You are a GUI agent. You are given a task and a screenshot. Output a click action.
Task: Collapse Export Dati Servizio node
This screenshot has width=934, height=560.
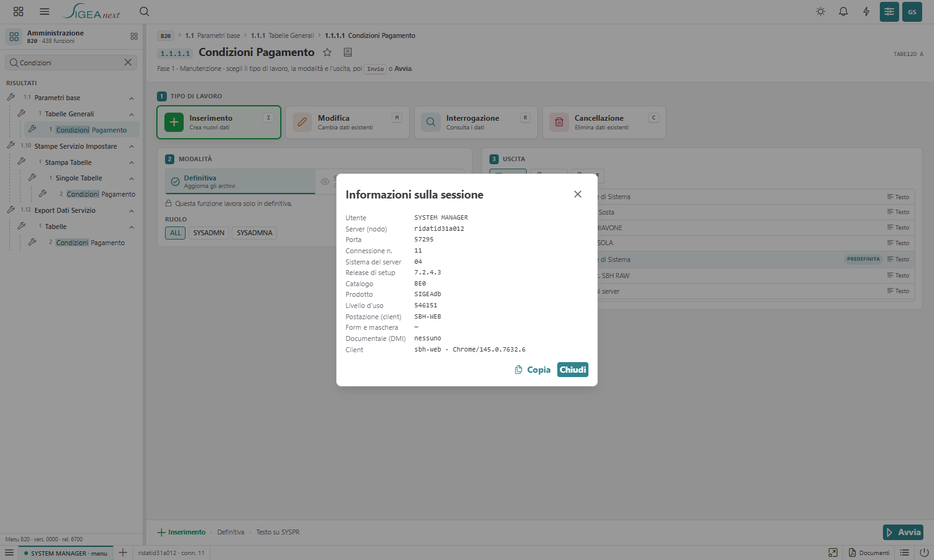tap(131, 211)
